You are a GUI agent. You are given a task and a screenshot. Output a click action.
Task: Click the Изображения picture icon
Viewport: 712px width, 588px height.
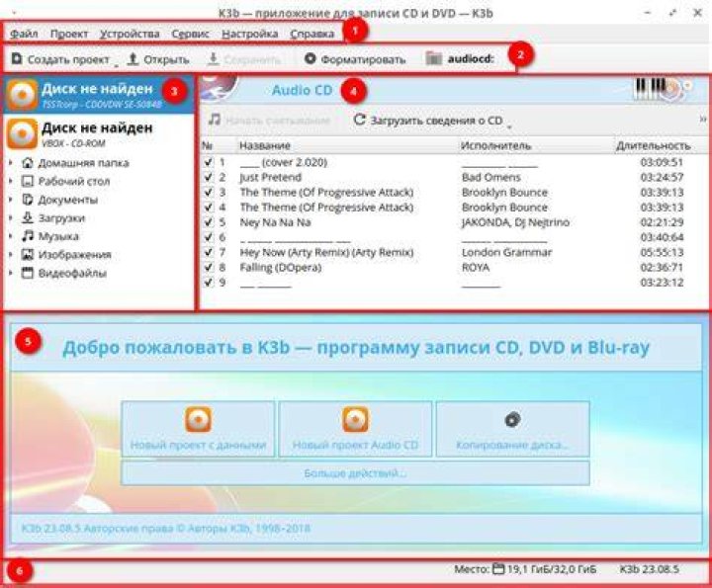(x=28, y=255)
